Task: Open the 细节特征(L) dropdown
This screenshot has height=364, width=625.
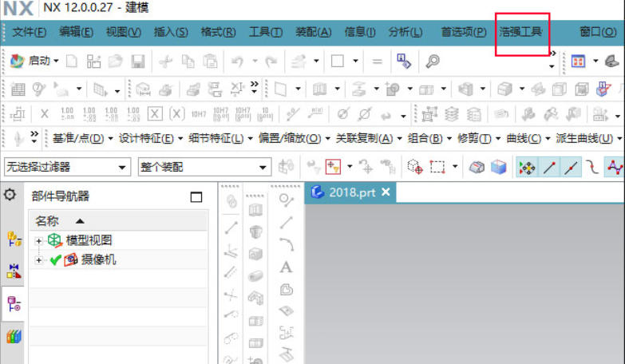Action: [220, 138]
